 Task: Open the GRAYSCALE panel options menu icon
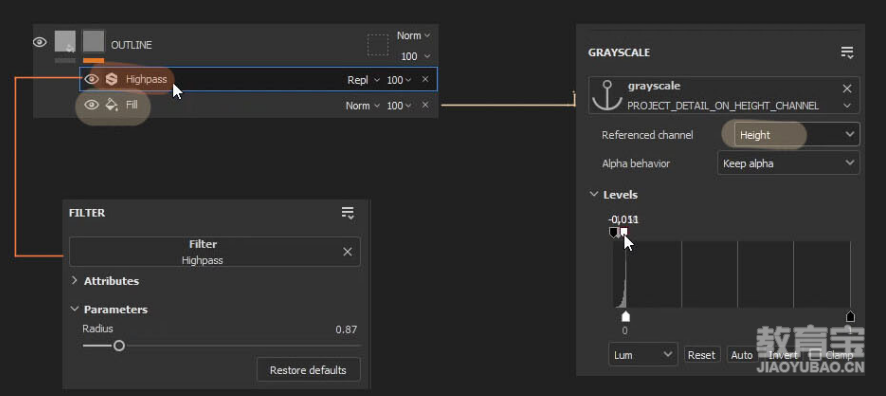[846, 53]
